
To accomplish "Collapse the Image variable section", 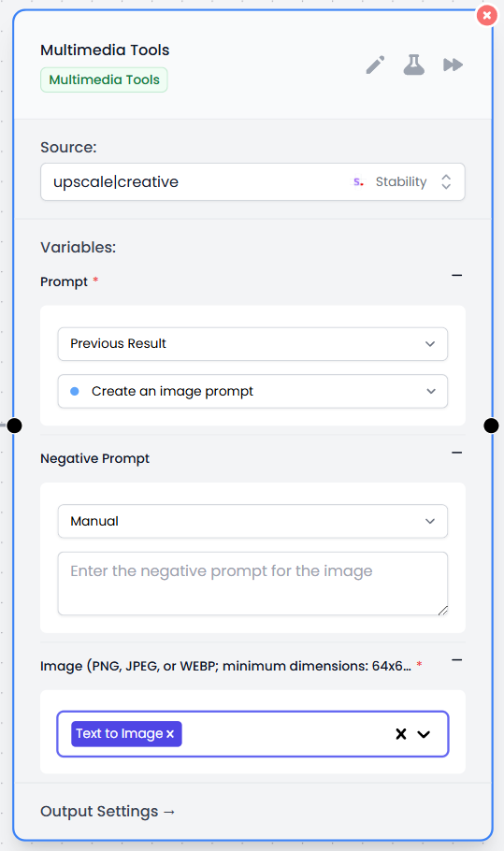I will pos(457,660).
